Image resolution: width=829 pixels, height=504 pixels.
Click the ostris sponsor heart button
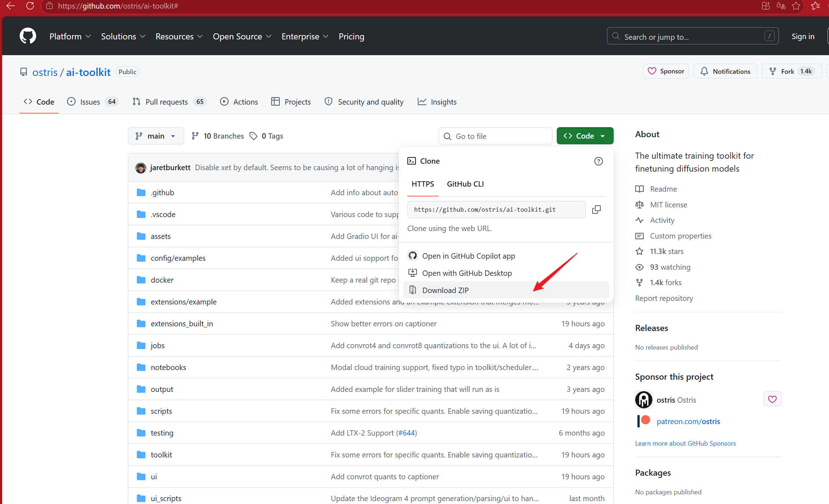(772, 399)
